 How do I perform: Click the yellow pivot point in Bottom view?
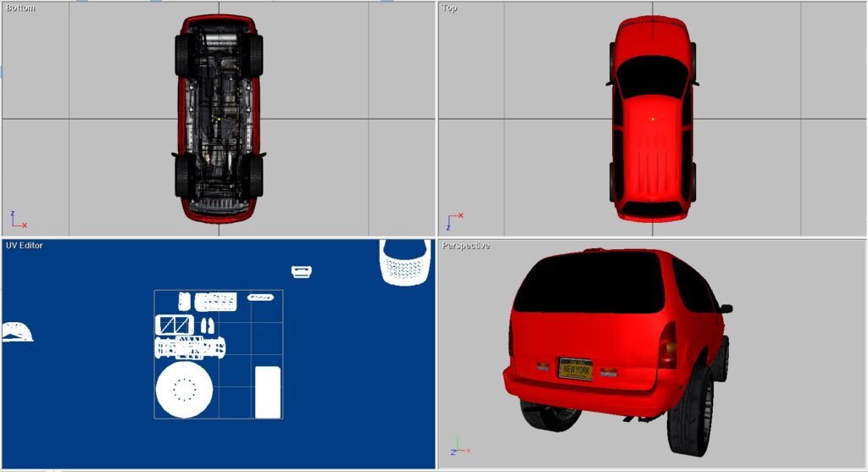219,120
